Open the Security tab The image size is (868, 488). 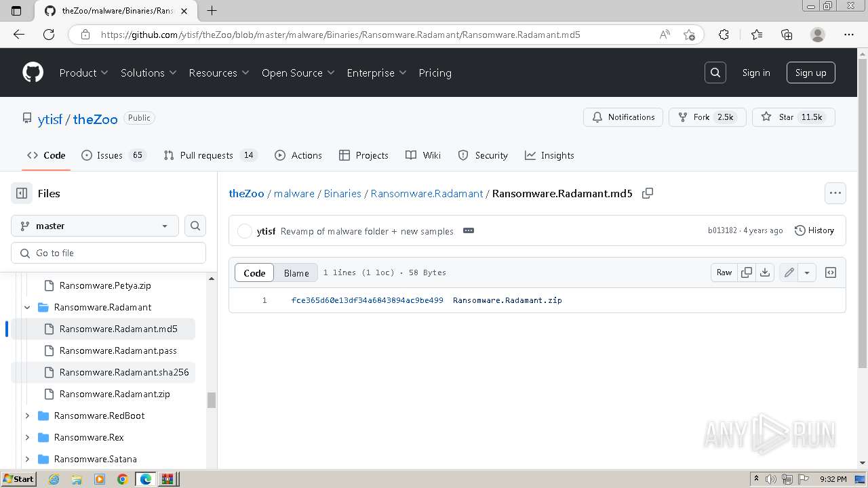[483, 155]
